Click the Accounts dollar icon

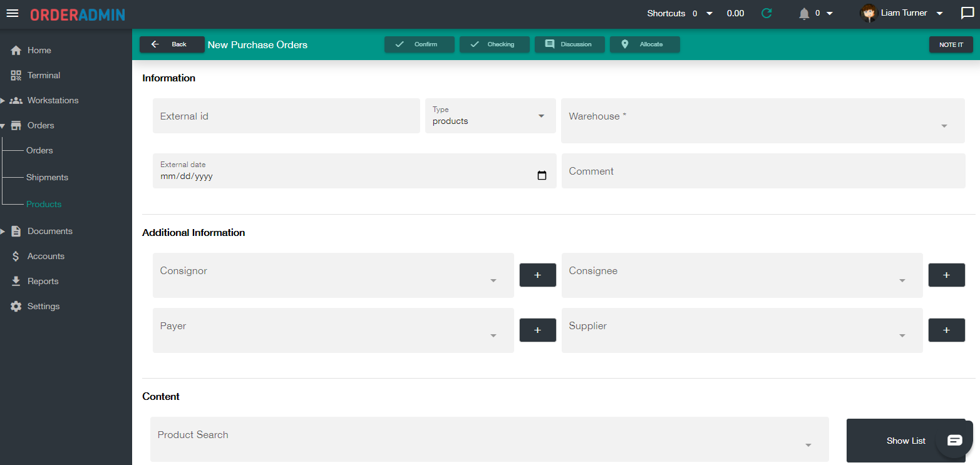[16, 256]
